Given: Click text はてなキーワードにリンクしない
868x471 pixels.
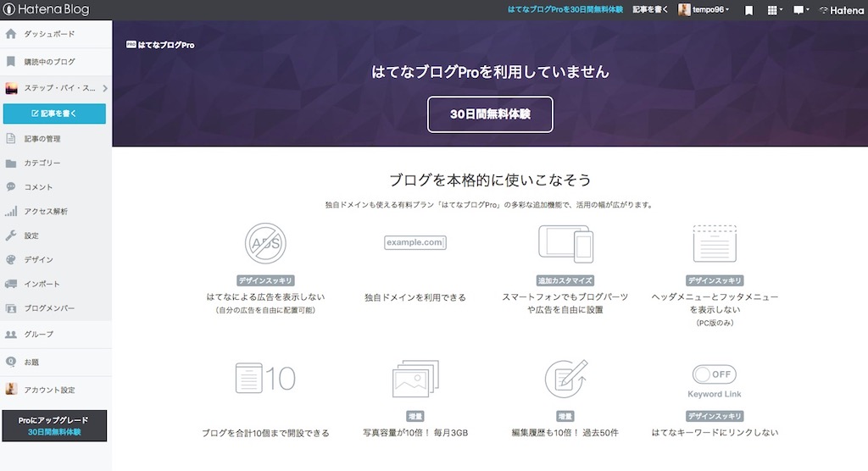Looking at the screenshot, I should pyautogui.click(x=715, y=432).
